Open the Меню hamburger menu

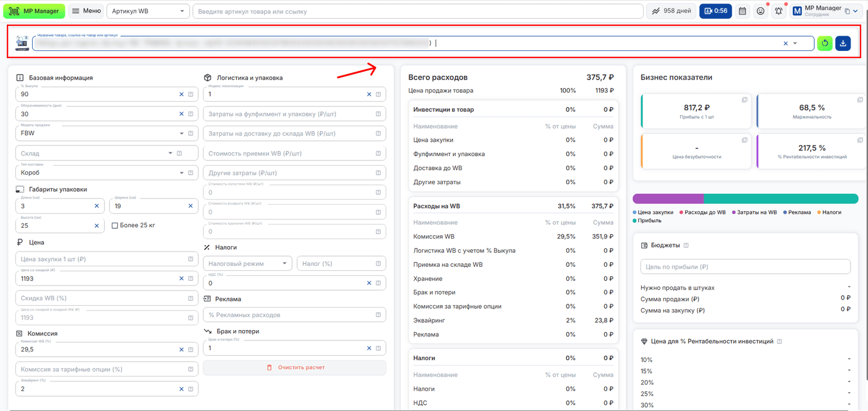click(86, 11)
